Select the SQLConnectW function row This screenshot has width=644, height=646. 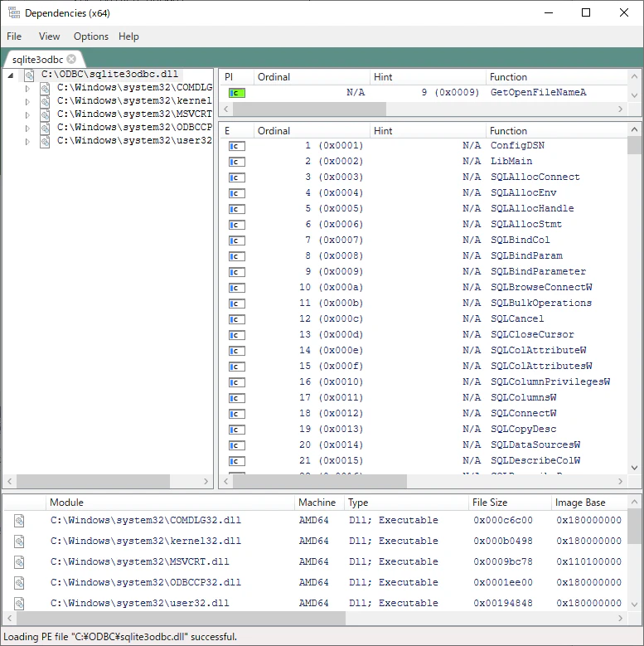pyautogui.click(x=423, y=414)
